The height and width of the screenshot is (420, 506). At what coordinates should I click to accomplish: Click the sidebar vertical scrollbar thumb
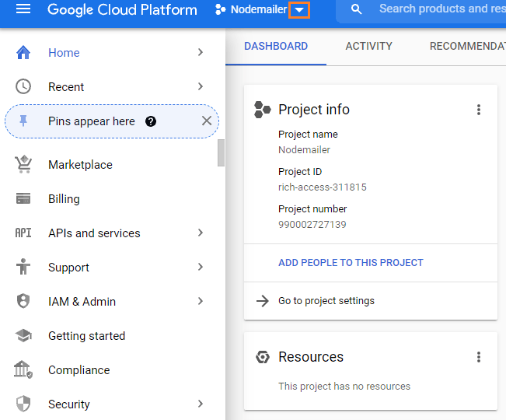(x=221, y=152)
